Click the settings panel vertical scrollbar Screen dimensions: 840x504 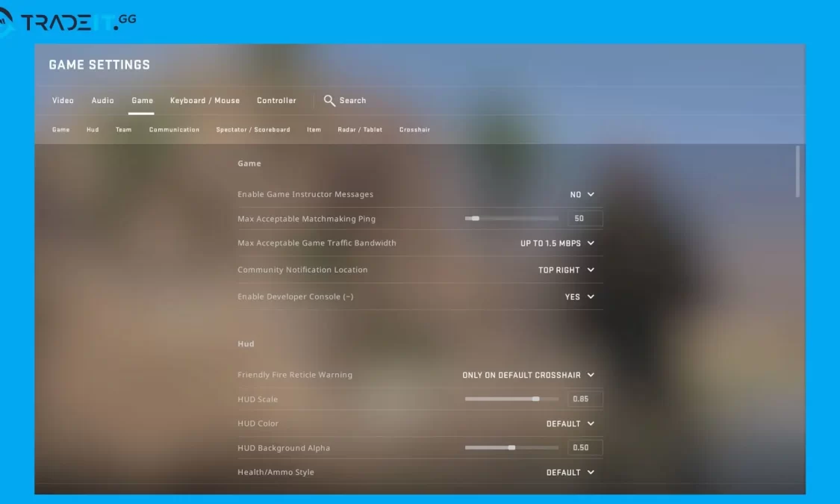pos(797,172)
